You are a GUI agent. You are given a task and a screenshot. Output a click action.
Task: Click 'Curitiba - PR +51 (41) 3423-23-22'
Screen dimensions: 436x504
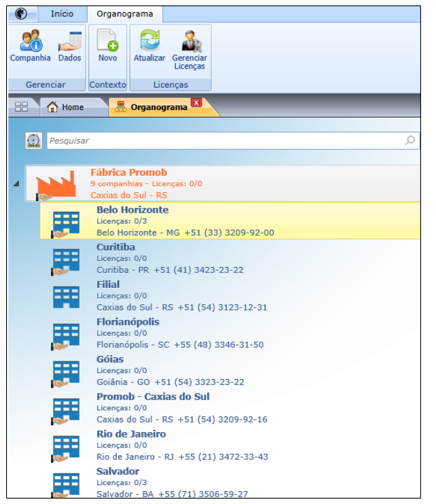click(x=170, y=270)
